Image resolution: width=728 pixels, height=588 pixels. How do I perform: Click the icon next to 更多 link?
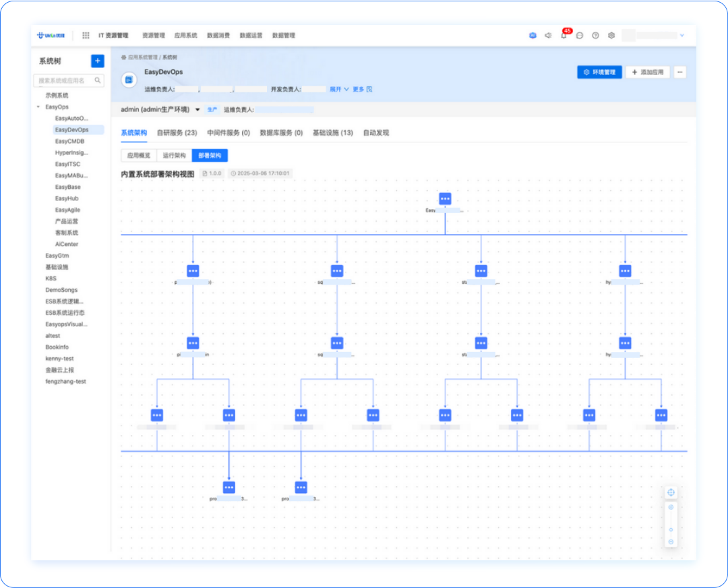click(369, 89)
